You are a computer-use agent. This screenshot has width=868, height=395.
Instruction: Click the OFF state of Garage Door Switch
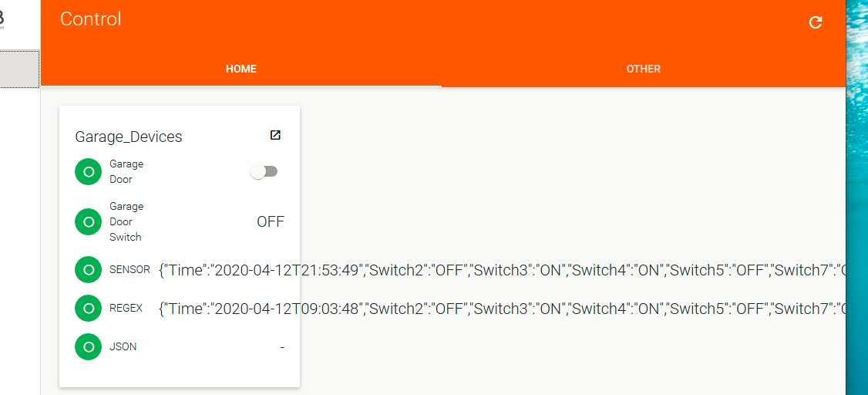point(270,222)
